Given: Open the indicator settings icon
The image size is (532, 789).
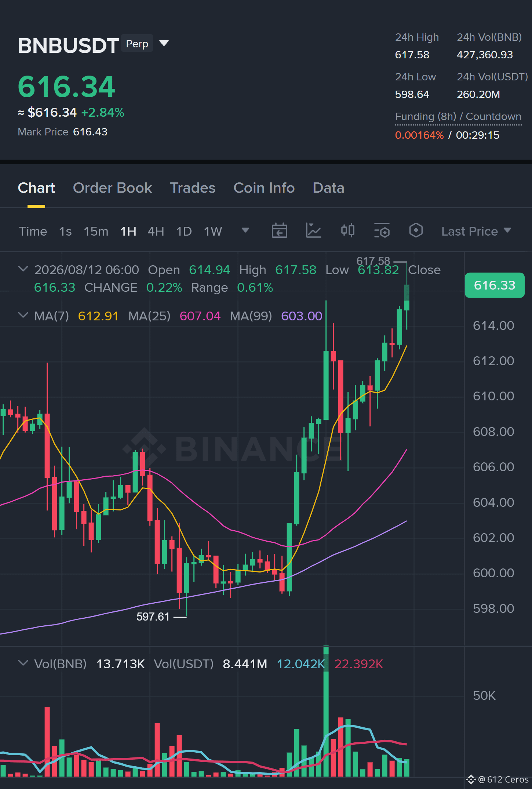Looking at the screenshot, I should point(382,231).
